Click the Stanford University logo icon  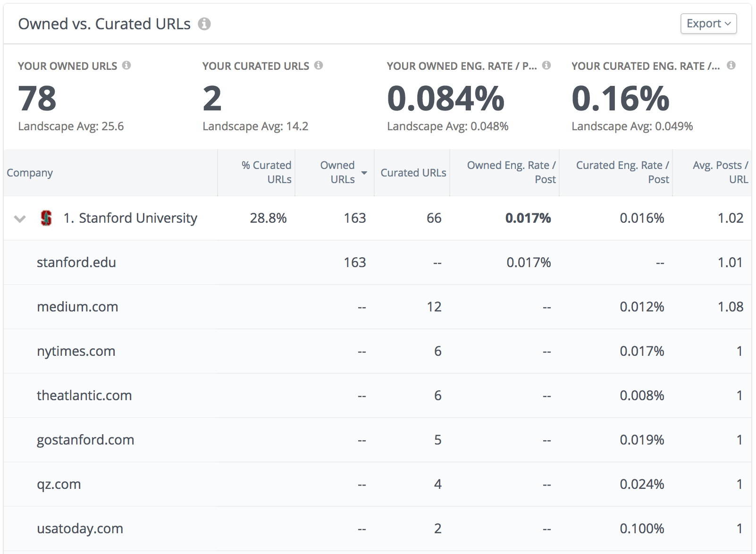(46, 218)
